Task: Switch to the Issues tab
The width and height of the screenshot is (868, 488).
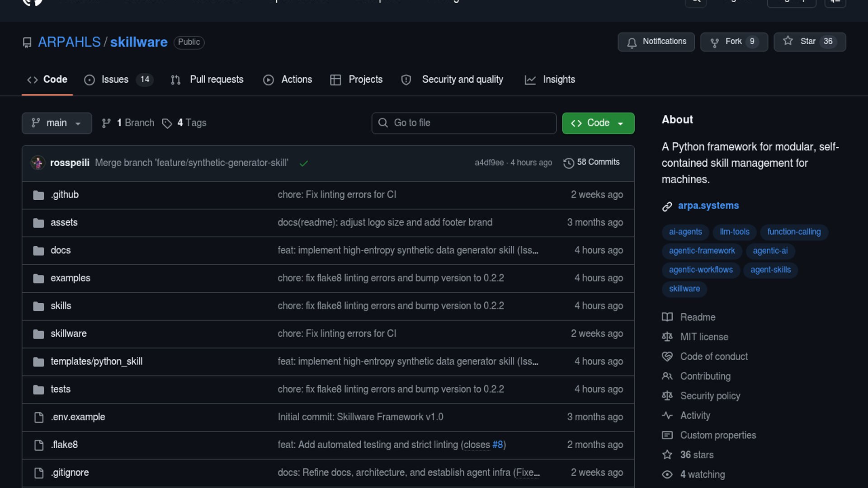Action: click(114, 80)
